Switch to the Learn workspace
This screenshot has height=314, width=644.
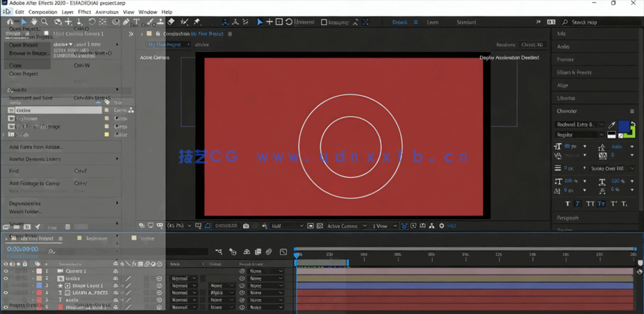(x=432, y=22)
